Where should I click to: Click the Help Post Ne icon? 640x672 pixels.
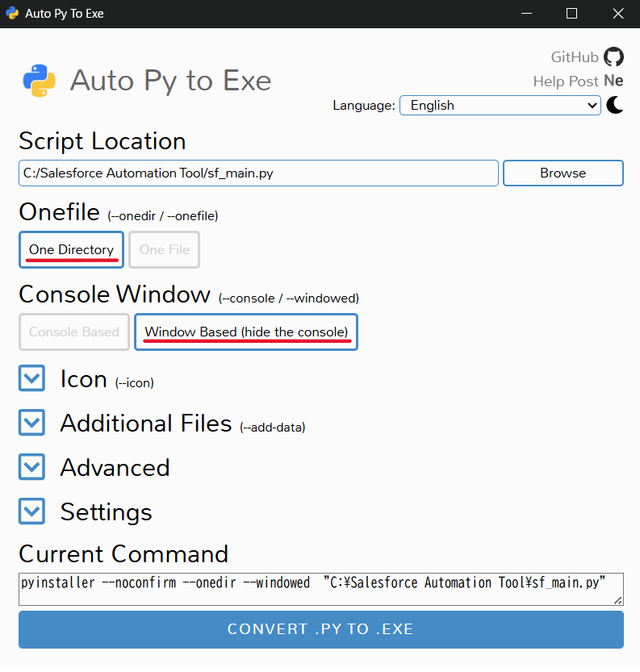tap(613, 81)
